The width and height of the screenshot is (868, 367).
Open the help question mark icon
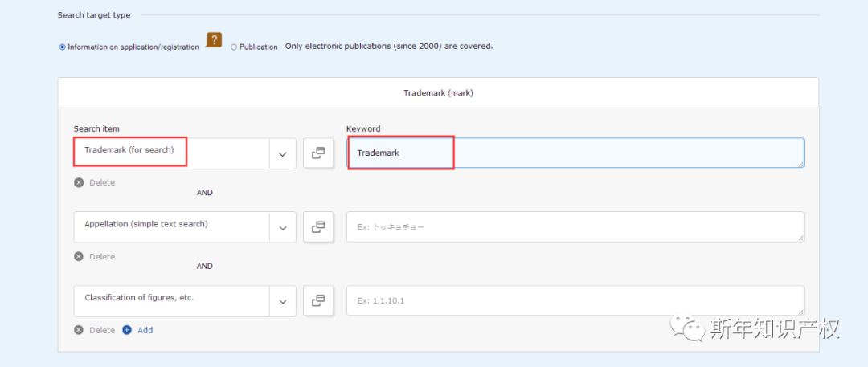coord(214,40)
